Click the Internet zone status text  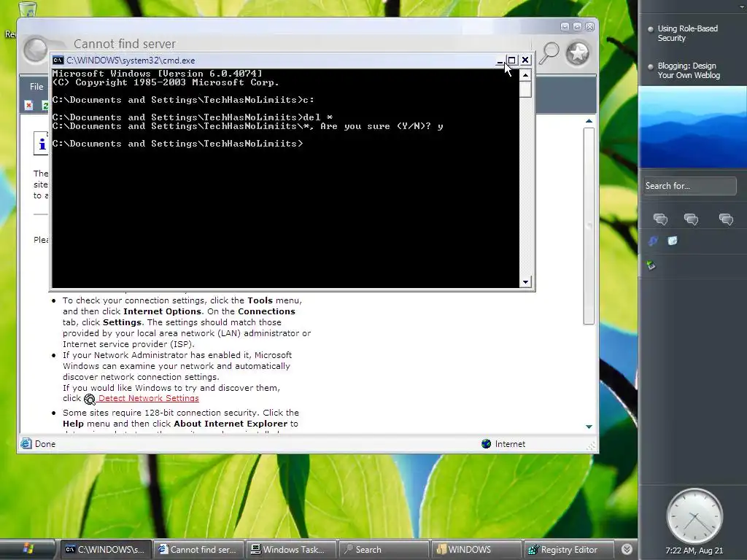510,444
